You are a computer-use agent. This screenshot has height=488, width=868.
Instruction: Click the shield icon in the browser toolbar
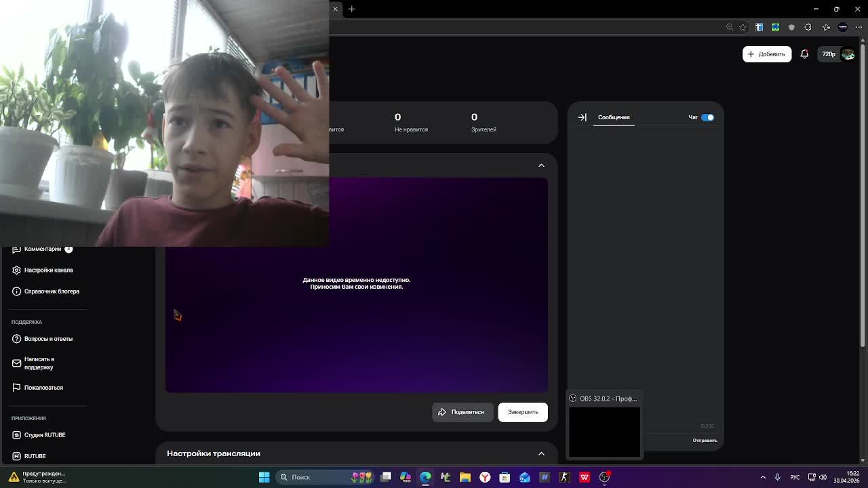(791, 27)
